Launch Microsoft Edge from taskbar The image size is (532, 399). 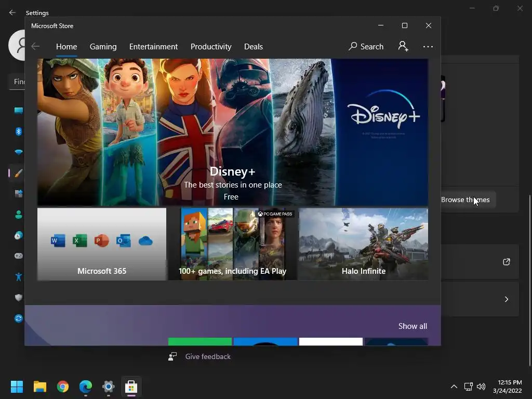coord(86,387)
